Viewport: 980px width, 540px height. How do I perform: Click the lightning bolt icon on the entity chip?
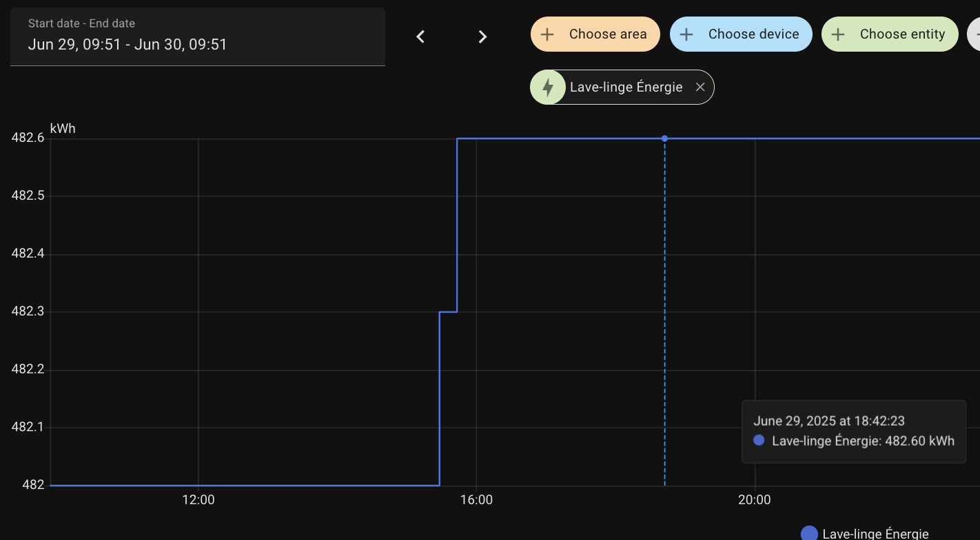point(548,87)
